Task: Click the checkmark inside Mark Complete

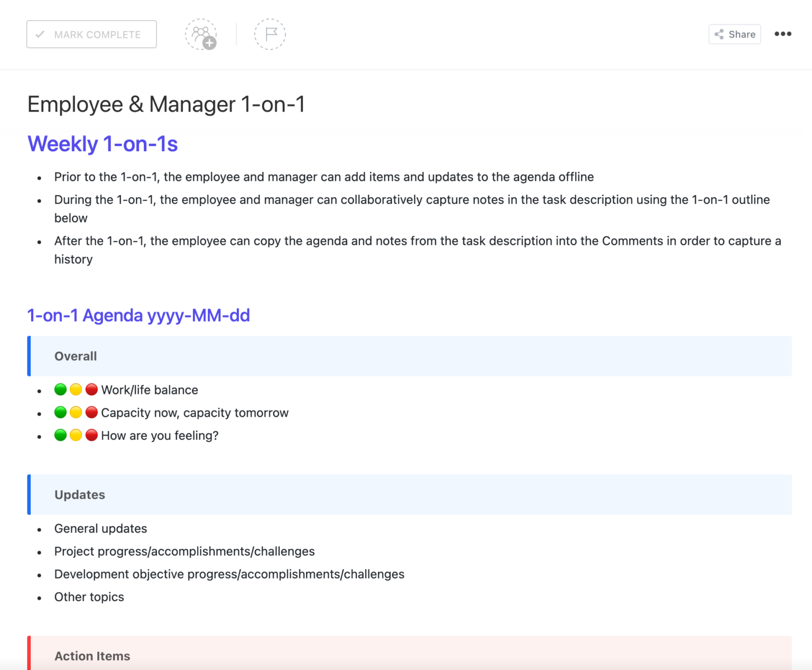Action: [40, 34]
